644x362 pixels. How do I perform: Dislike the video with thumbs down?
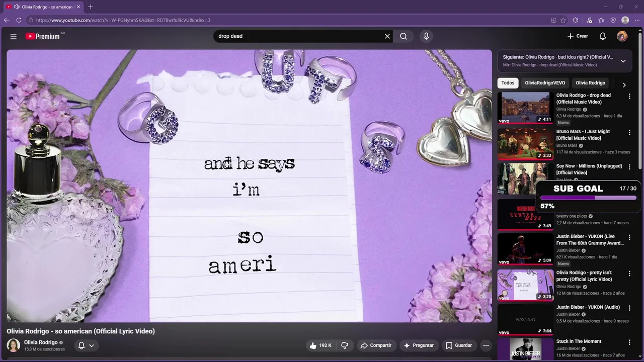click(x=345, y=345)
